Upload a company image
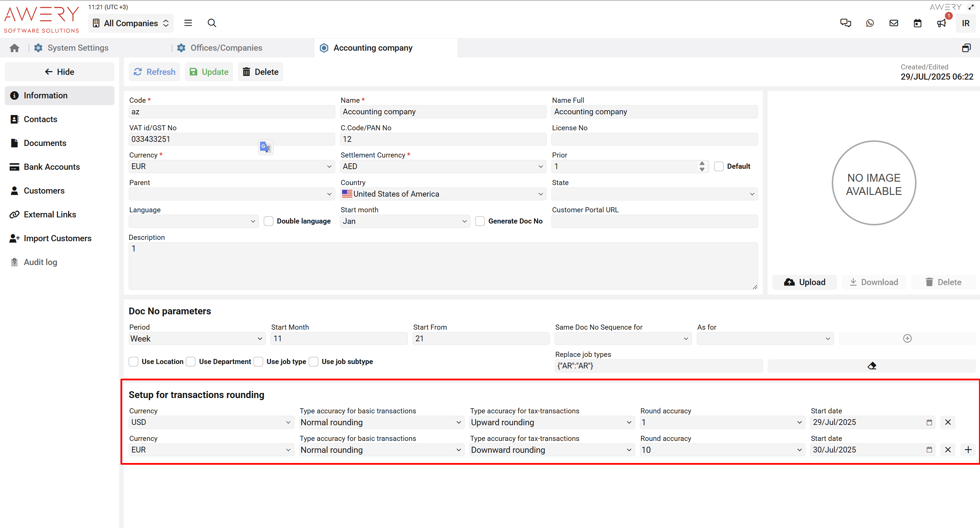The image size is (980, 528). (804, 282)
